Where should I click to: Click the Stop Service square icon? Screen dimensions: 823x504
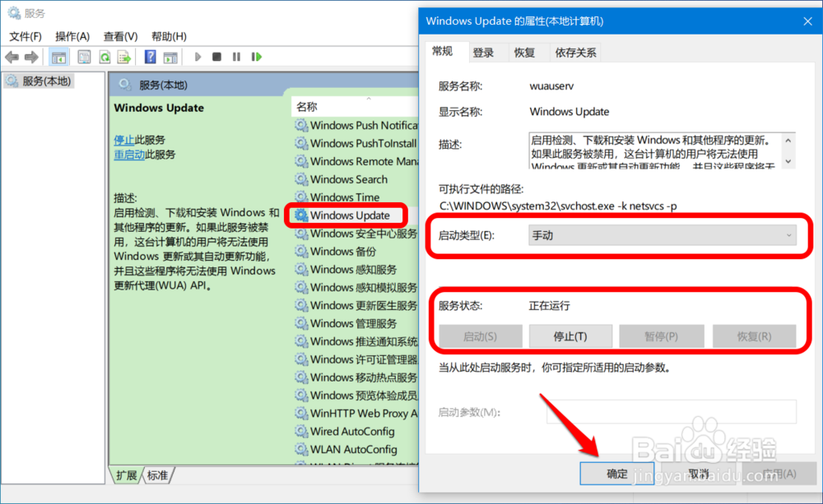[x=216, y=57]
